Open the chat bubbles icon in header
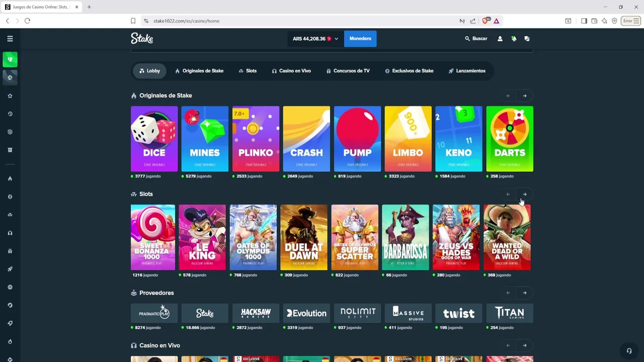Image resolution: width=644 pixels, height=362 pixels. pyautogui.click(x=527, y=39)
